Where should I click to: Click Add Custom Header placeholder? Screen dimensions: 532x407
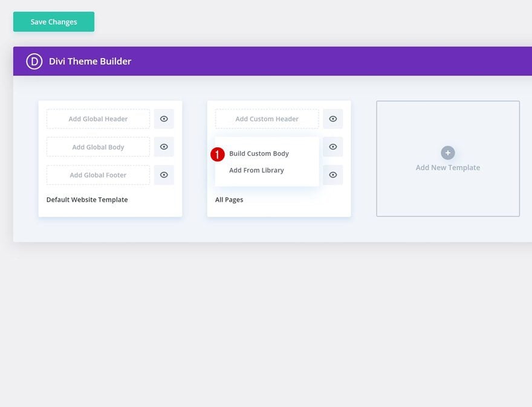(267, 119)
